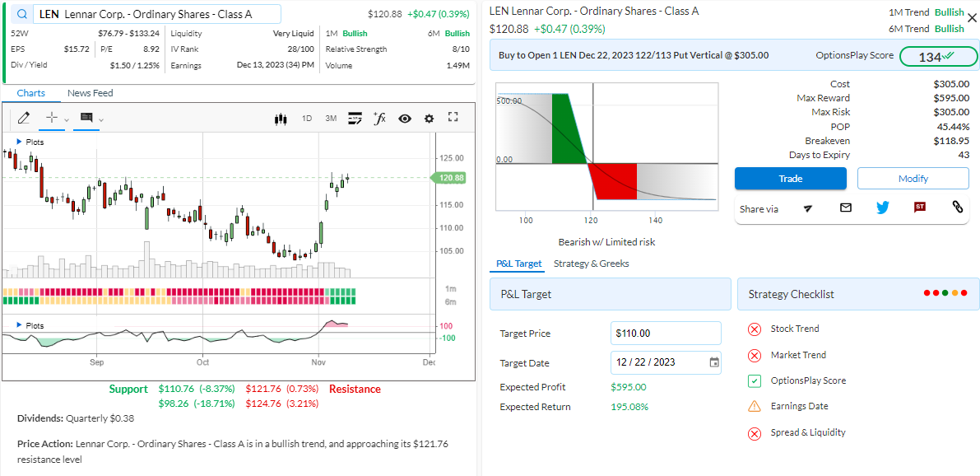Toggle chart visibility eye icon
980x476 pixels.
point(405,119)
